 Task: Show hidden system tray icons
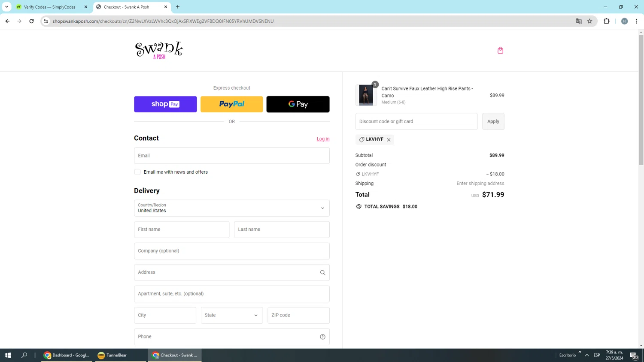tap(587, 355)
